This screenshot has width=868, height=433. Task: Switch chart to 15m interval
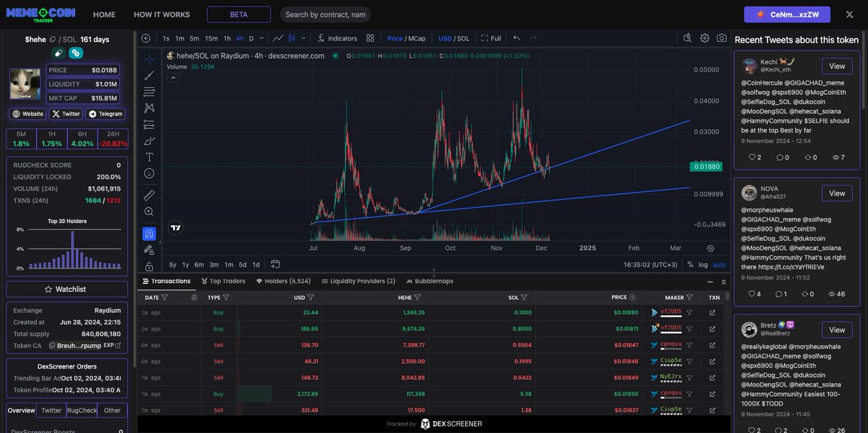point(211,38)
